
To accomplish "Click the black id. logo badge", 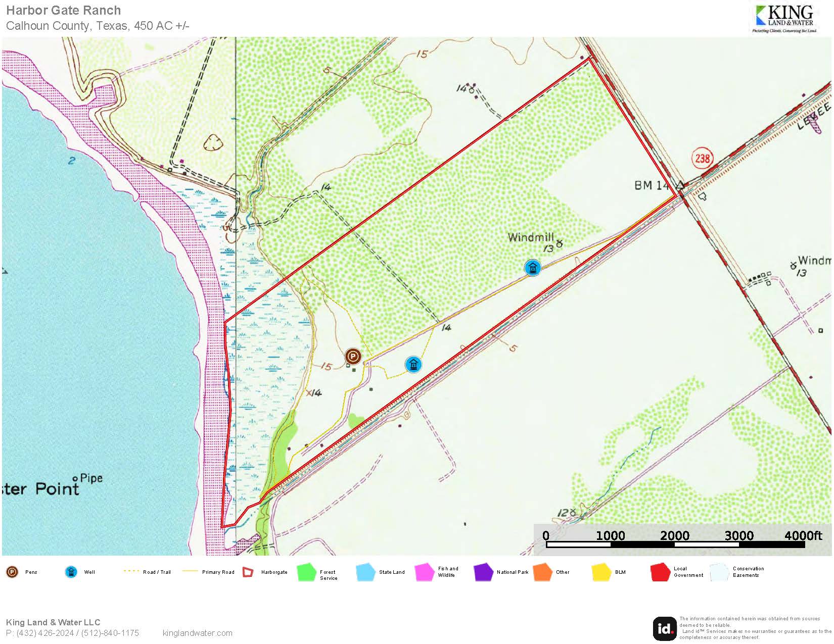I will pos(664,628).
